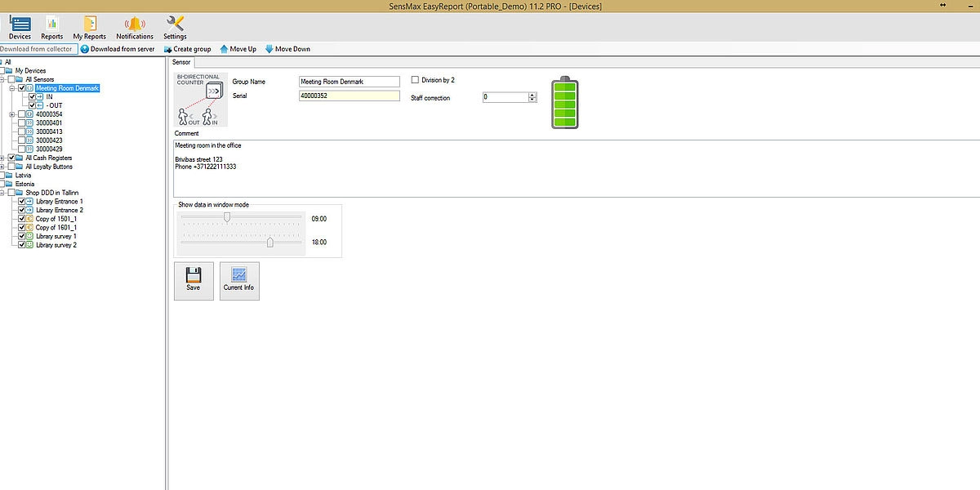Screen dimensions: 980x490
Task: Collapse the Meeting Room Denmark tree node
Action: coord(12,88)
